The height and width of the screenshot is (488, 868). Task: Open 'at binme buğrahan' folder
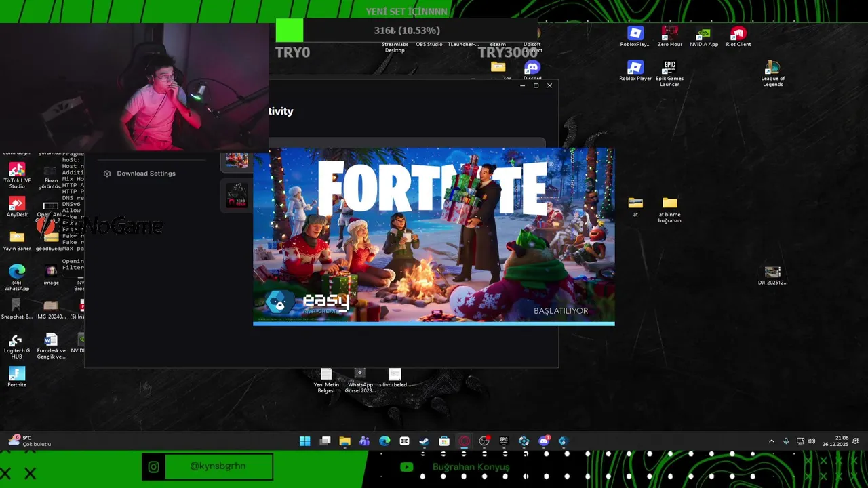(670, 209)
